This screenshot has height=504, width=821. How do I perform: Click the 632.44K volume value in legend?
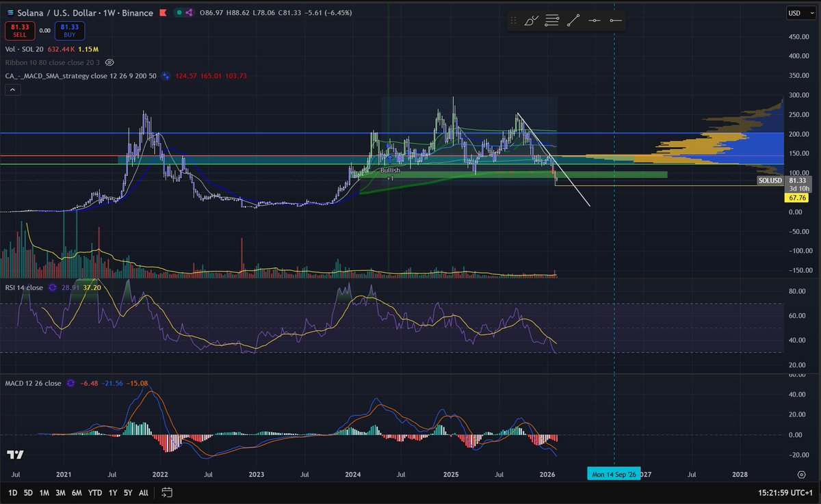coord(62,49)
